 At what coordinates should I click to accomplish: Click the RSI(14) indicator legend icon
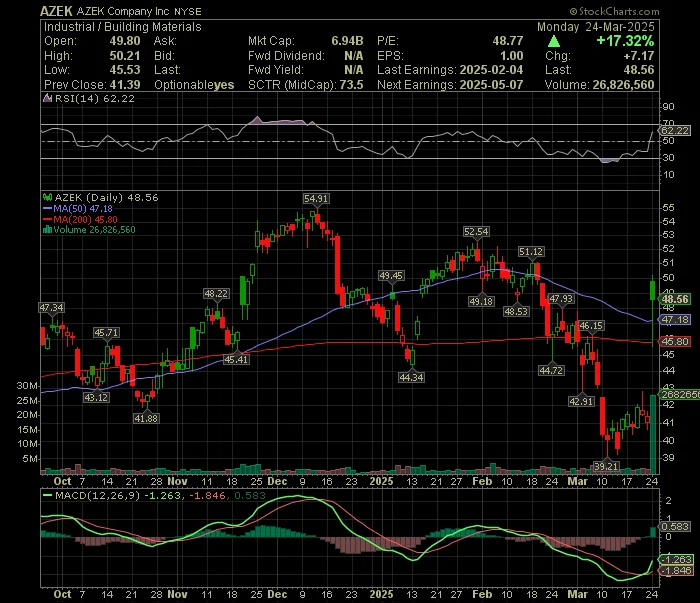(x=47, y=98)
